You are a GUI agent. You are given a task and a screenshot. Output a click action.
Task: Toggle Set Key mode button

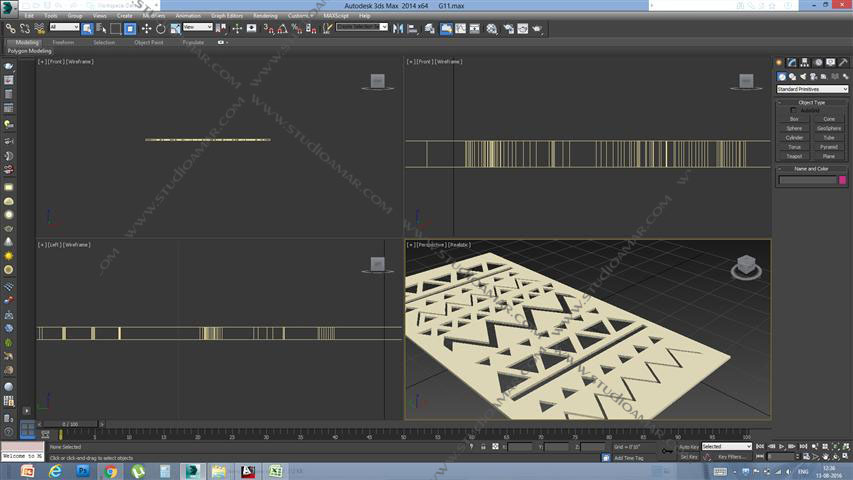pos(689,457)
